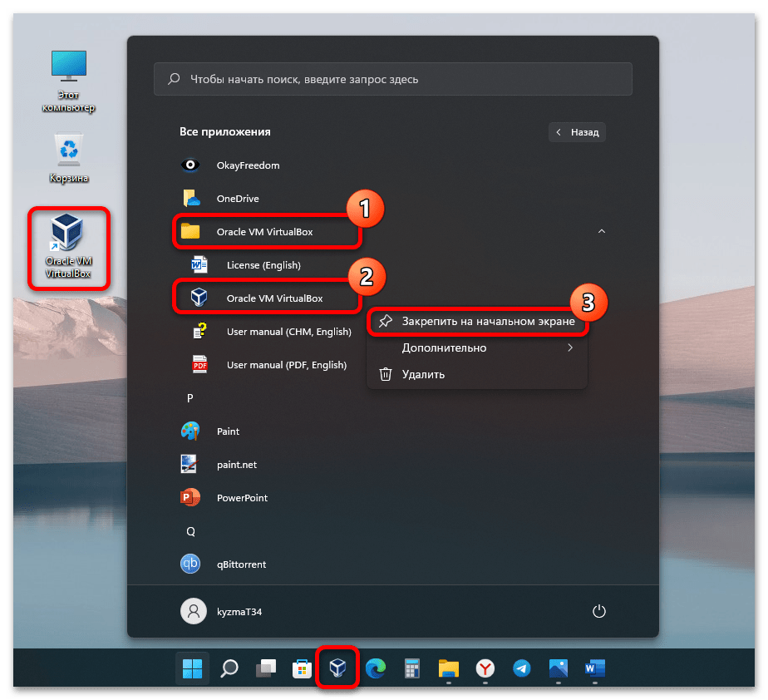Switch to Word on the taskbar
The image size is (768, 700).
pos(594,668)
